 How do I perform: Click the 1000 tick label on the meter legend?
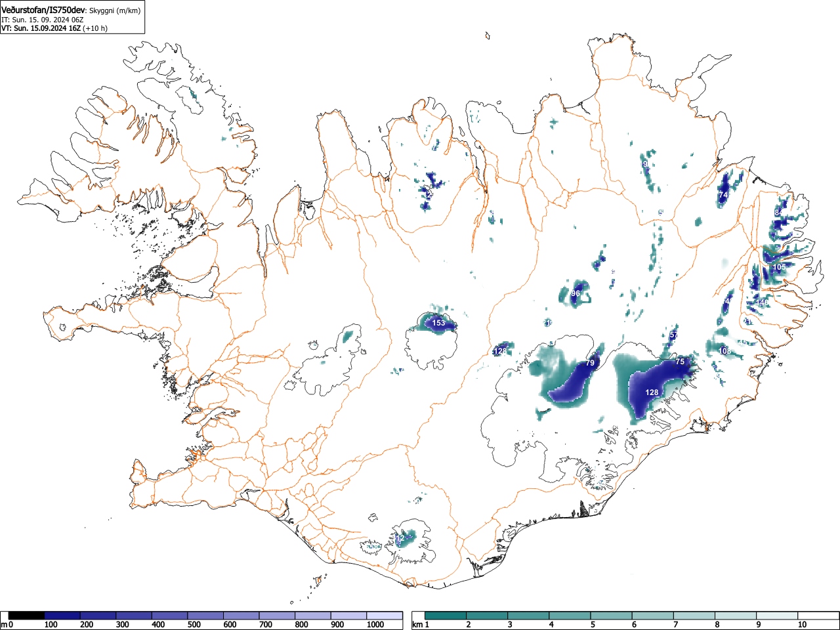tap(375, 625)
